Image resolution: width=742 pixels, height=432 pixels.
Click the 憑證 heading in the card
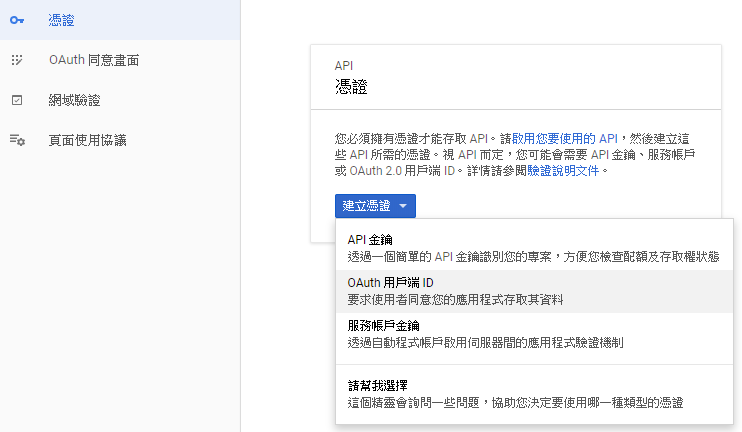351,87
